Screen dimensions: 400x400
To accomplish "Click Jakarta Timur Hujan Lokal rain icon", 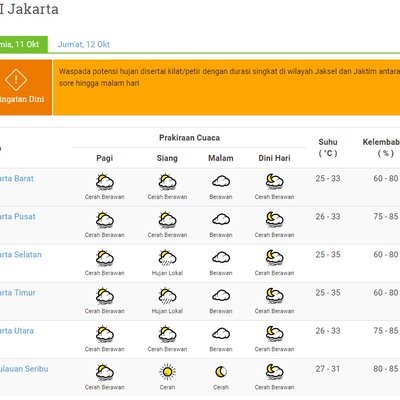I will coord(167,296).
